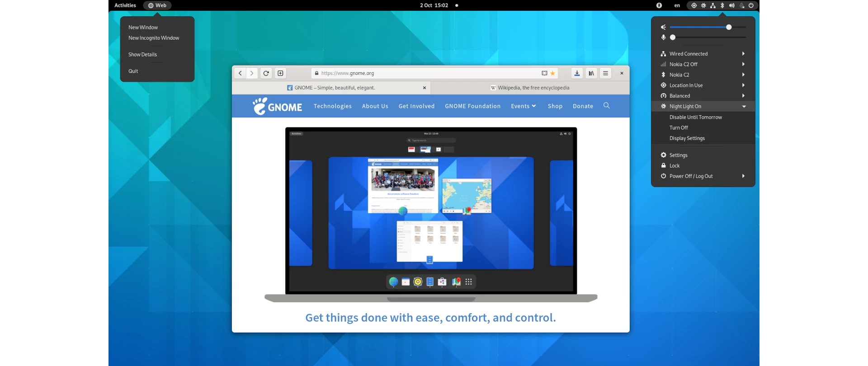
Task: Toggle reader mode icon in address bar
Action: 544,73
